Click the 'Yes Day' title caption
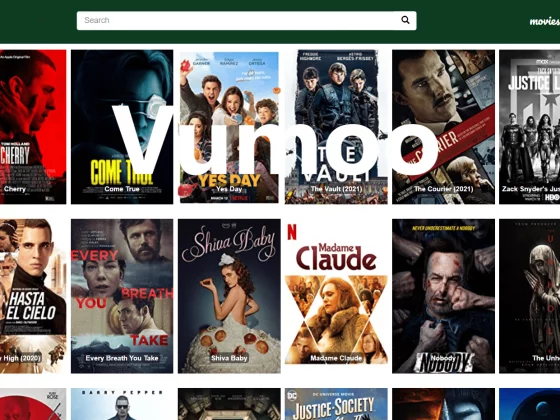Image resolution: width=560 pixels, height=420 pixels. [x=229, y=189]
